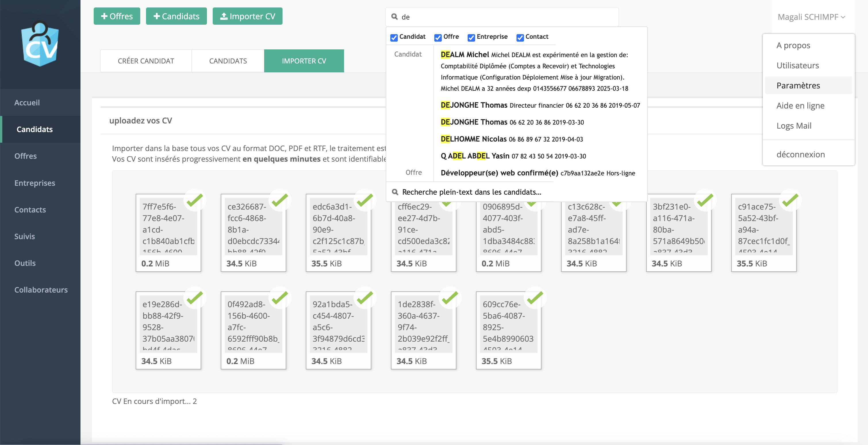
Task: Click the plus icon on the Candidats button
Action: [x=157, y=16]
